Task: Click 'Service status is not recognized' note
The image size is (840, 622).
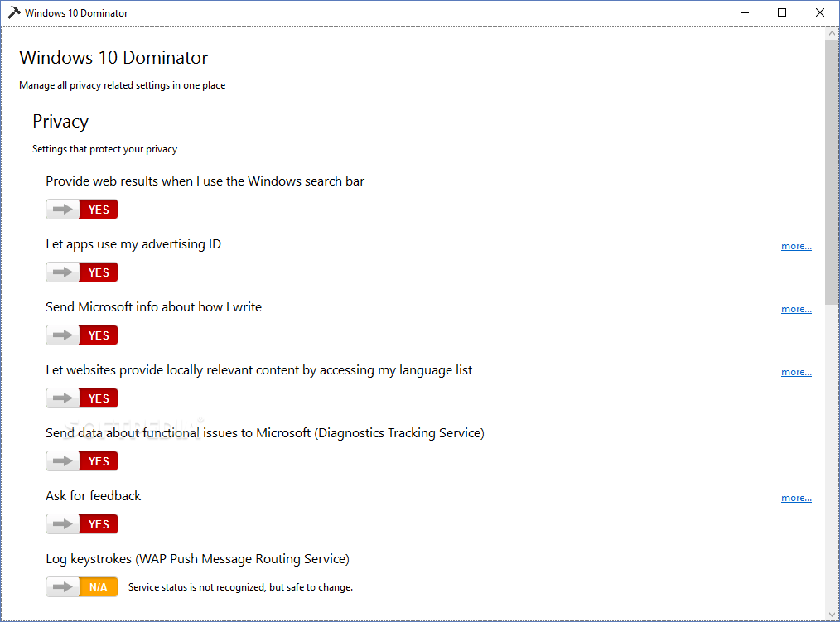Action: [240, 587]
